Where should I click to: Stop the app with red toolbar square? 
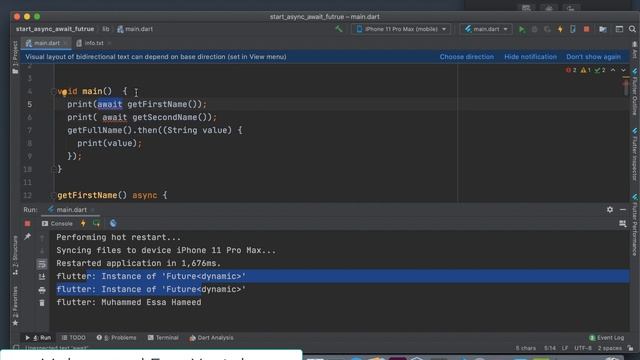pyautogui.click(x=586, y=29)
